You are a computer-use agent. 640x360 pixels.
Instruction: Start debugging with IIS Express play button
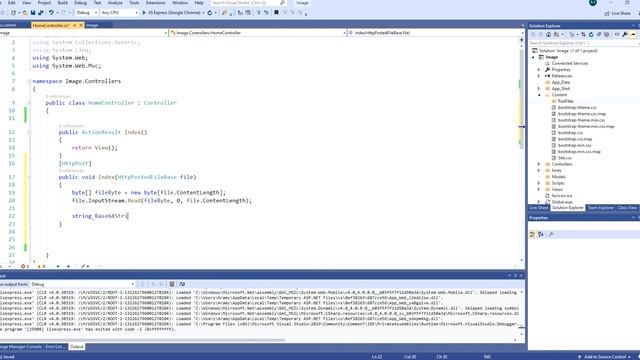(144, 13)
